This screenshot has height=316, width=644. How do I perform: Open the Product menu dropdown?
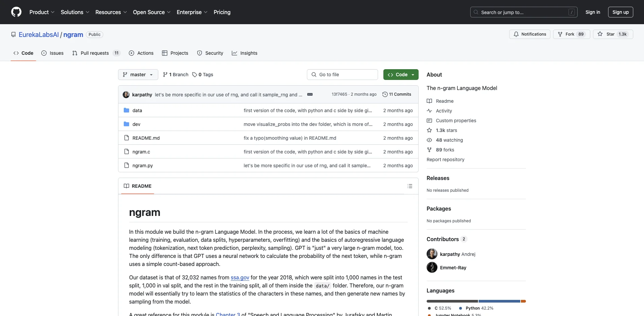coord(42,12)
